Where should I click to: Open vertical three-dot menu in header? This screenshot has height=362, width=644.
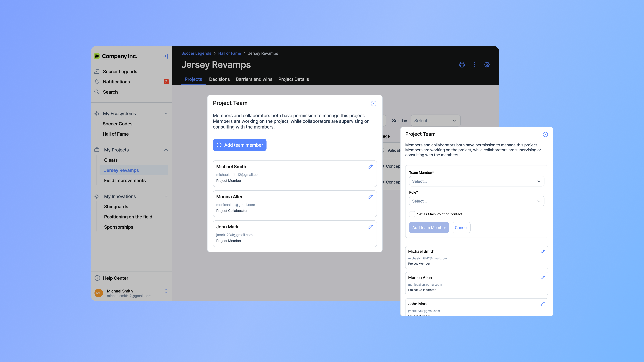tap(474, 65)
